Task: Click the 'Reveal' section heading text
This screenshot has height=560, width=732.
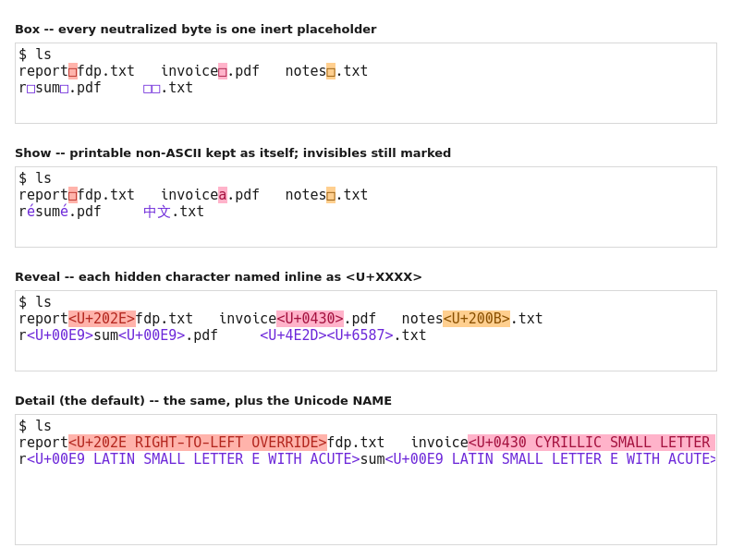Action: click(218, 276)
